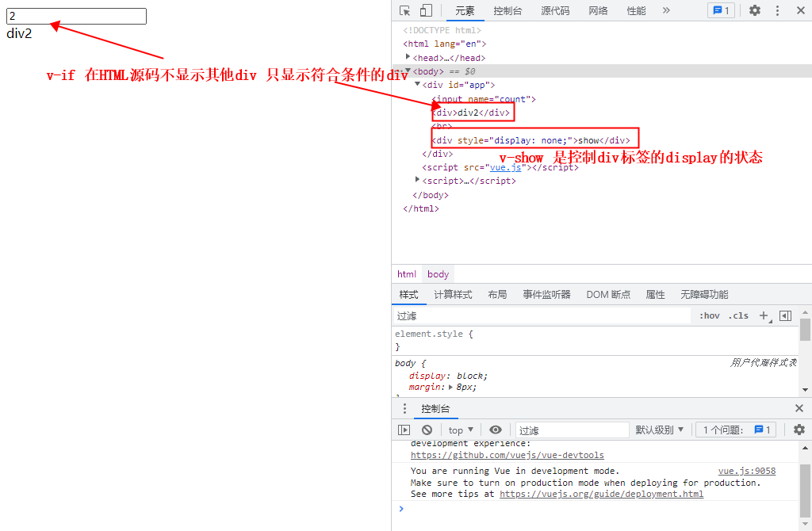Toggle the :hov element state panel
The image size is (812, 531).
pos(710,315)
